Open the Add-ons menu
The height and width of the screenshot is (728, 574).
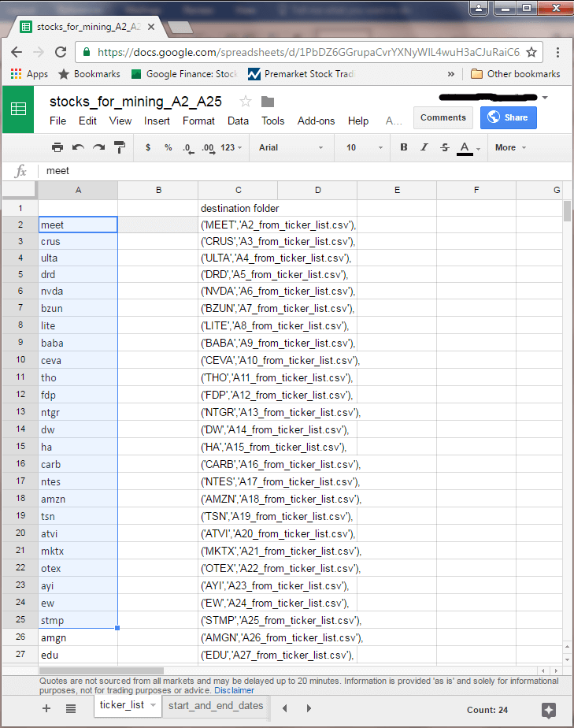point(316,121)
